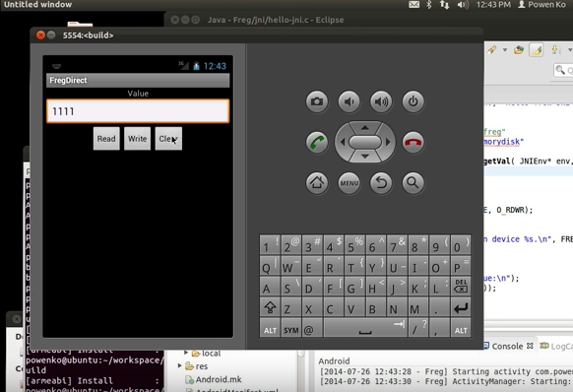Click the DEL key on emulator keyboard

[x=461, y=287]
